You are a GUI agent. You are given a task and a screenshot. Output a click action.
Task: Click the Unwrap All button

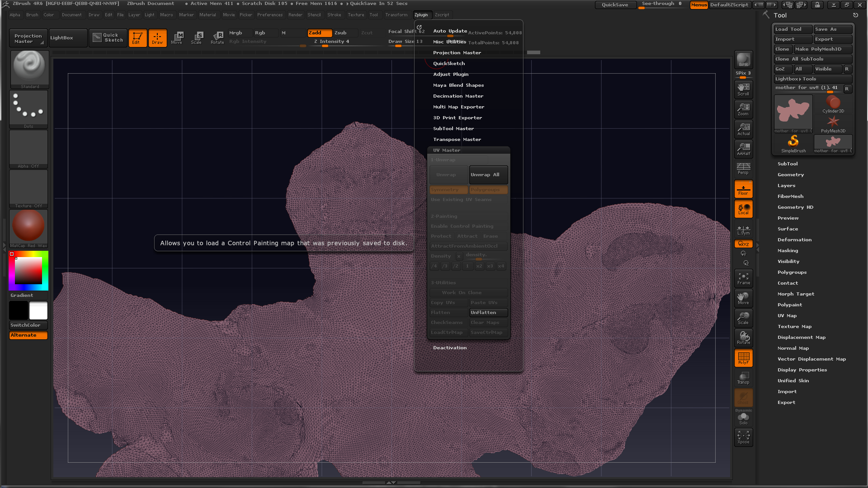coord(488,175)
